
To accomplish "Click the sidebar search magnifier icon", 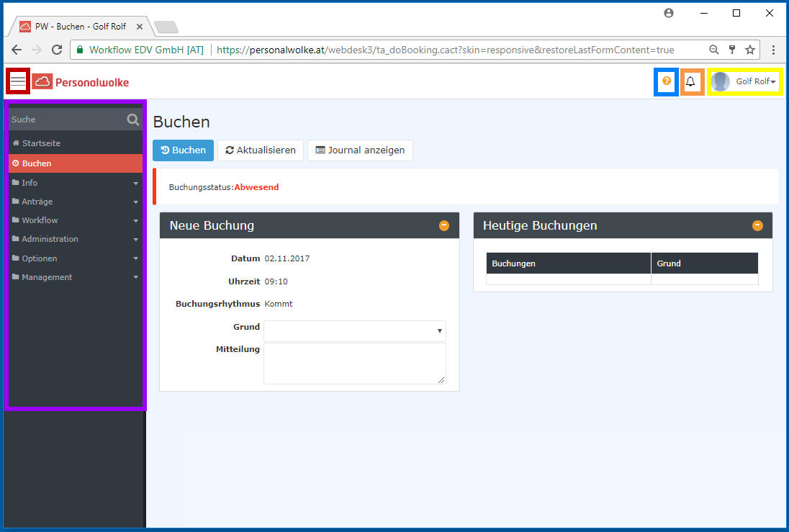I will 132,120.
